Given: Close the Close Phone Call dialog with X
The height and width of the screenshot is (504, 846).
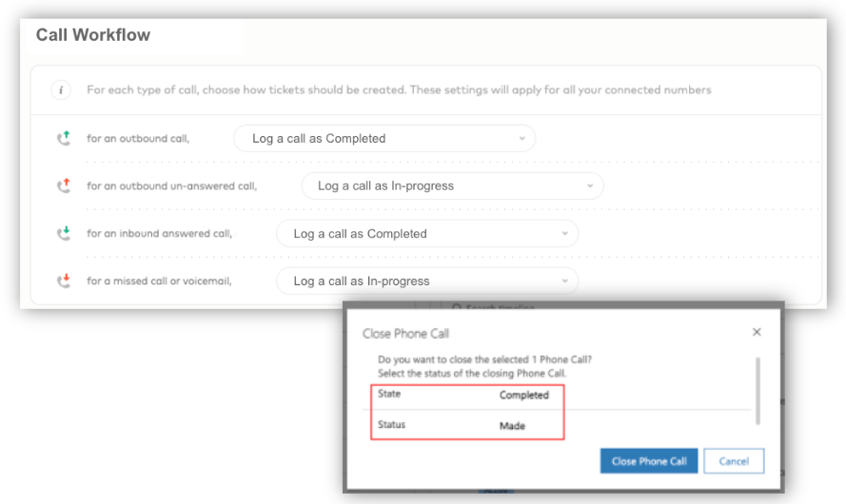Looking at the screenshot, I should coord(757,332).
